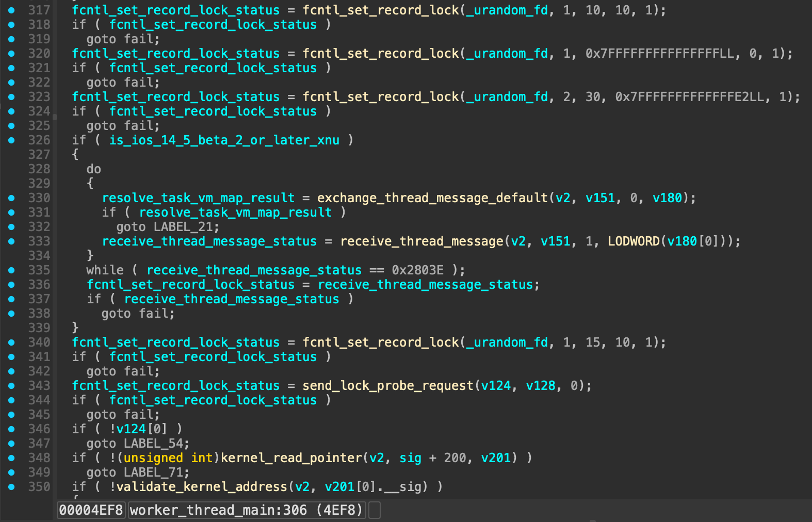
Task: Click v180 argument on line 330
Action: 667,198
